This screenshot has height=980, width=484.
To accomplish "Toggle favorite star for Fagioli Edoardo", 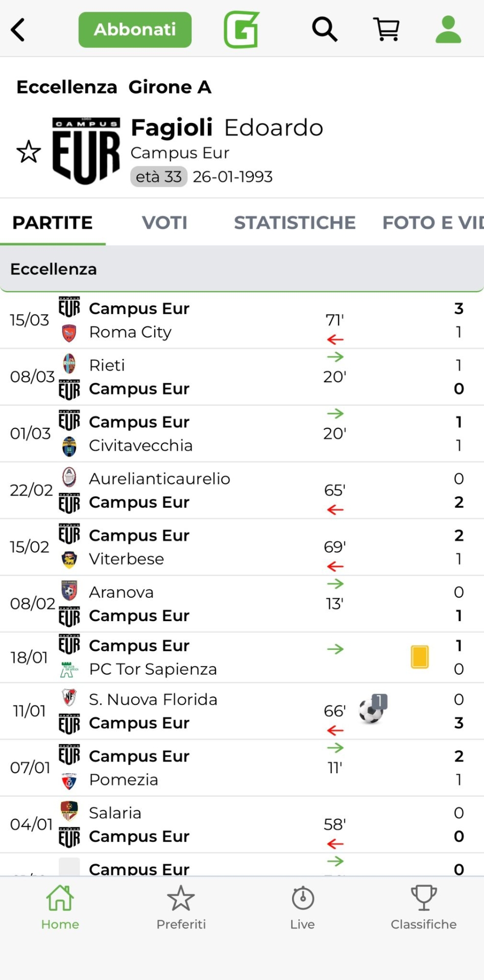I will pos(29,152).
